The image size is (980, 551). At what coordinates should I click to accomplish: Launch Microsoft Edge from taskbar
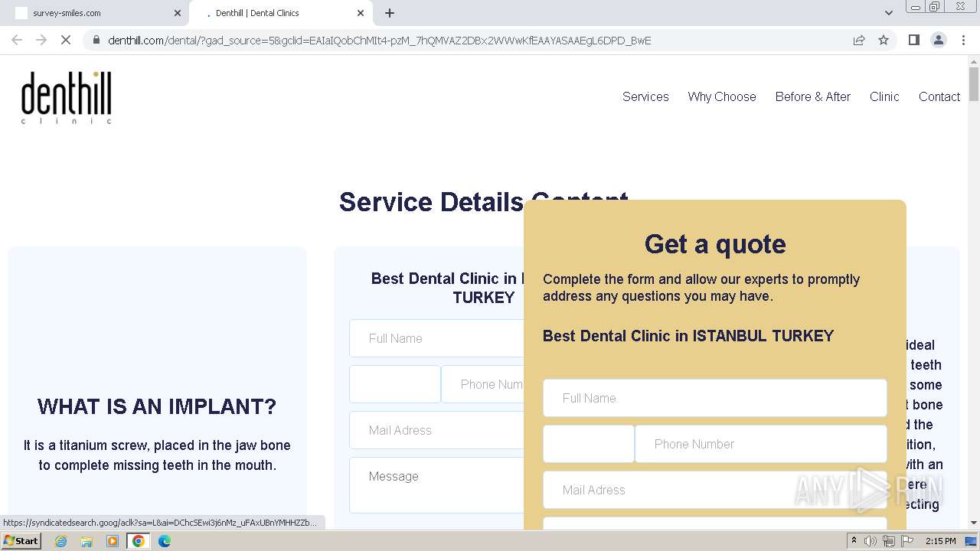click(x=165, y=541)
